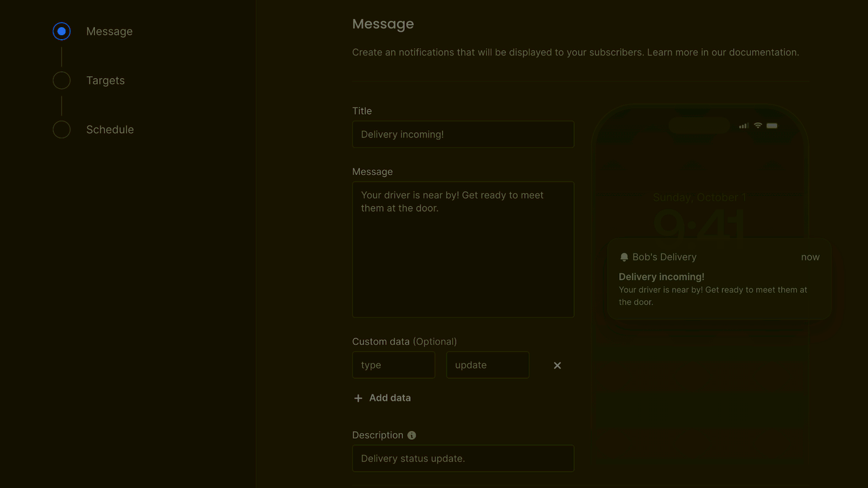
Task: Click the Dynamic Island in the phone mockup
Action: 699,125
